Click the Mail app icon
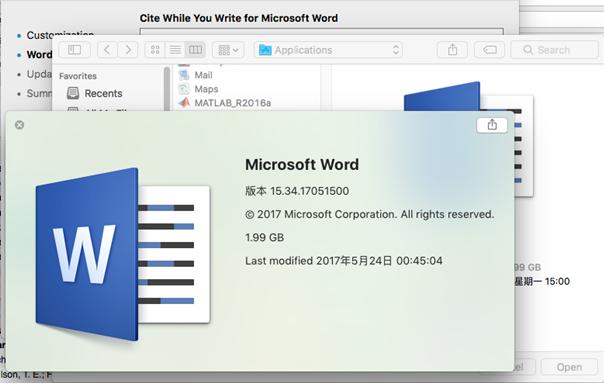604x392 pixels. pos(184,75)
